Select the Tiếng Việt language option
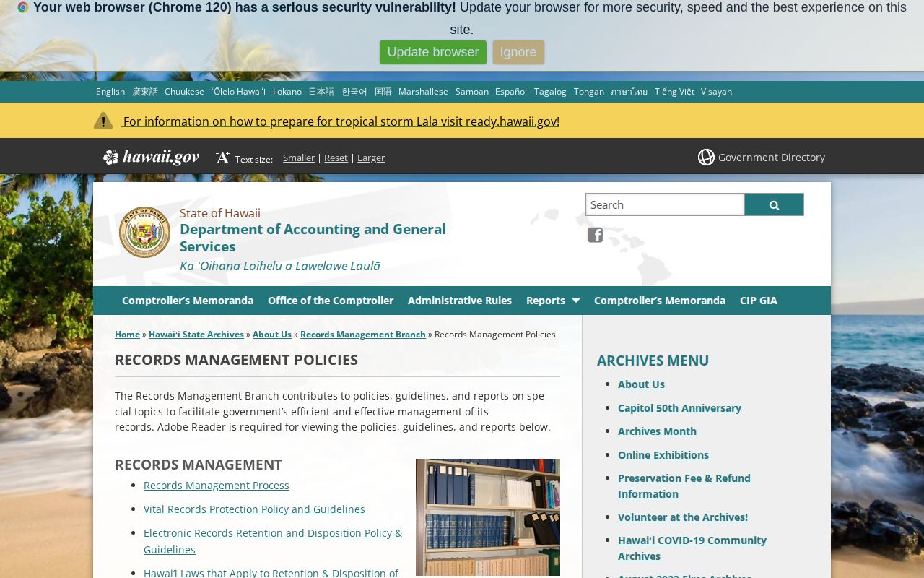The width and height of the screenshot is (924, 578). pyautogui.click(x=674, y=92)
